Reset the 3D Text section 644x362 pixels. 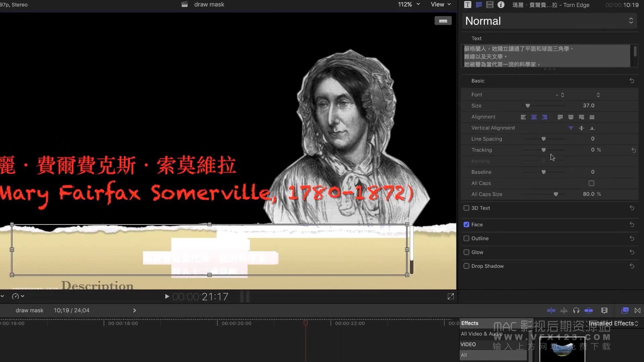click(632, 208)
